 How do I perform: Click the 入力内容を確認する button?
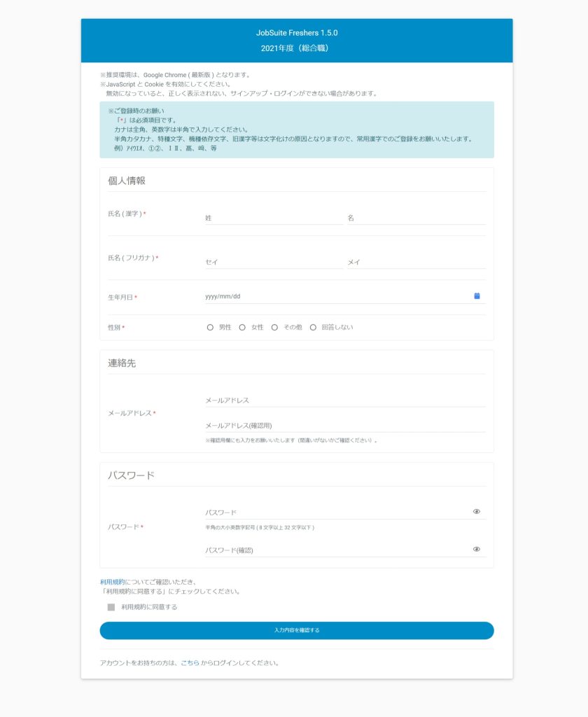point(297,630)
